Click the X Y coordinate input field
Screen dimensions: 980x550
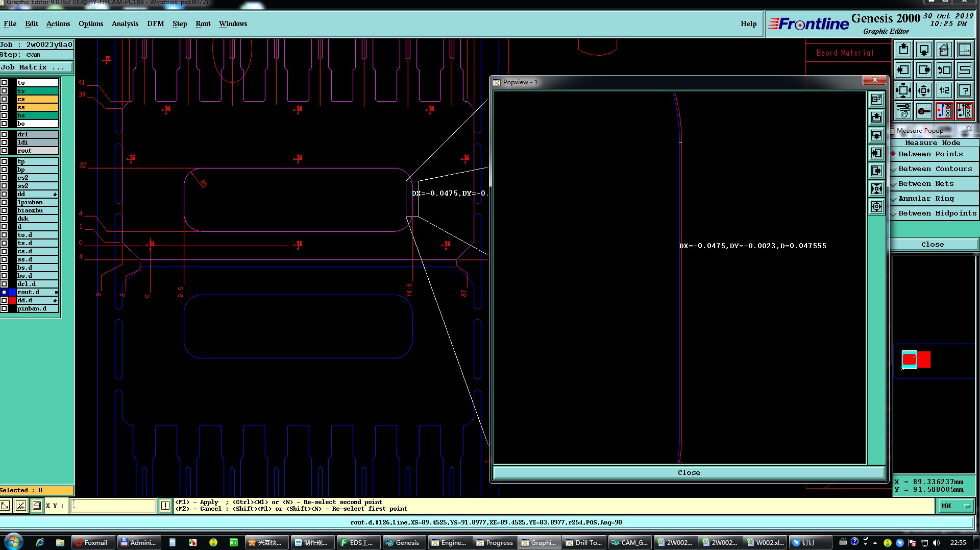click(113, 506)
